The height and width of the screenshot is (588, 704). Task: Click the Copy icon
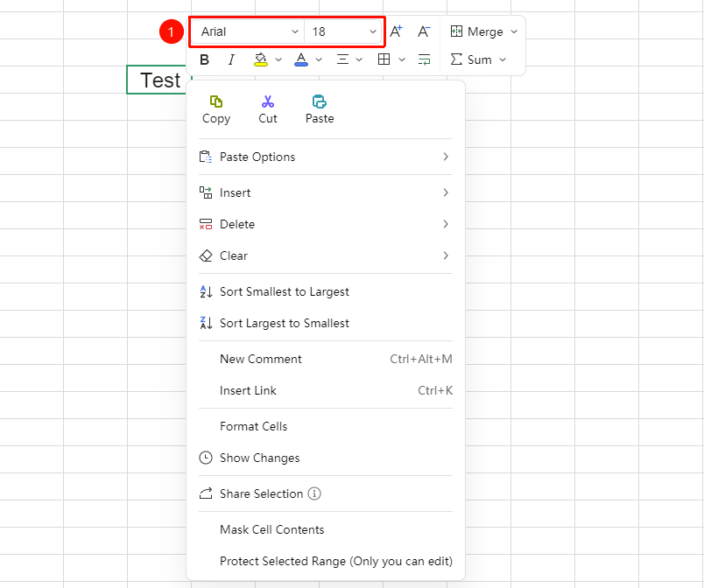216,101
